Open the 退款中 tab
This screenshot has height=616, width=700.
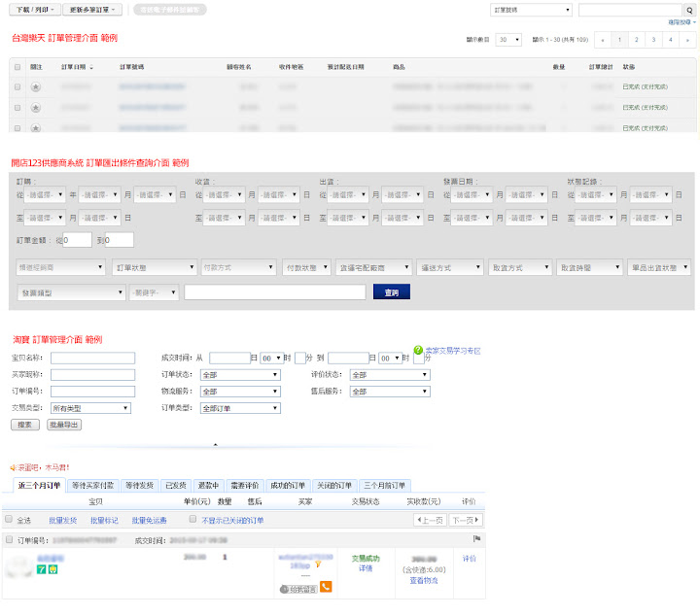[207, 485]
